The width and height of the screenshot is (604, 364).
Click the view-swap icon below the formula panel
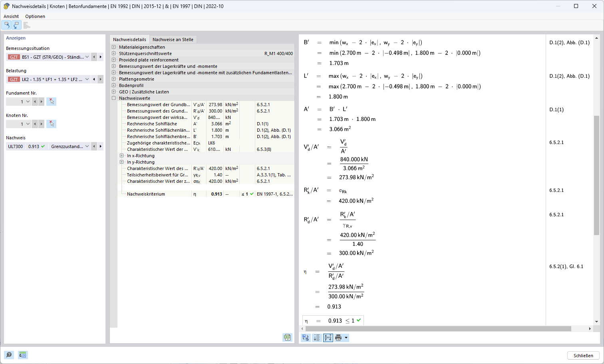[306, 338]
